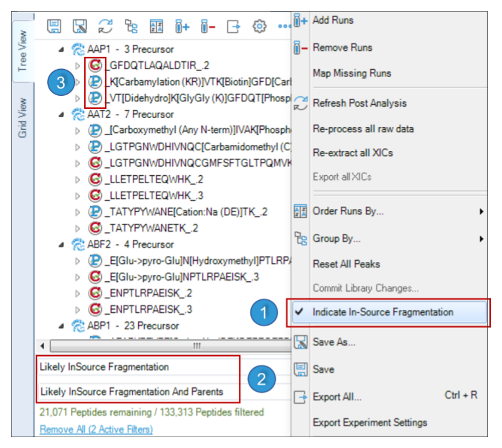Click the Order Runs A-Z toolbar icon
This screenshot has height=448, width=502.
156,26
